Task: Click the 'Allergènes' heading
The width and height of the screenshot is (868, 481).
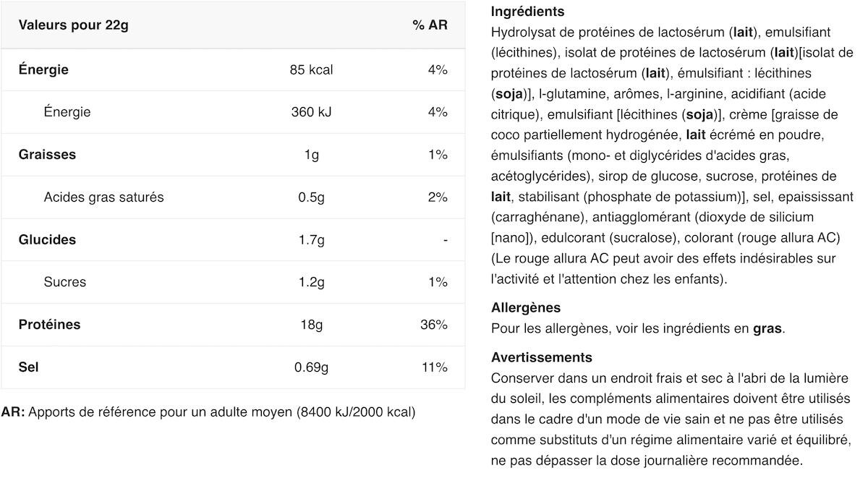Action: coord(525,307)
